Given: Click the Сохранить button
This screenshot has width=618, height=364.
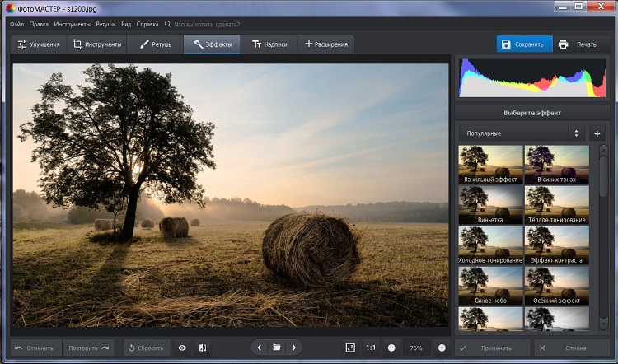Looking at the screenshot, I should point(525,44).
